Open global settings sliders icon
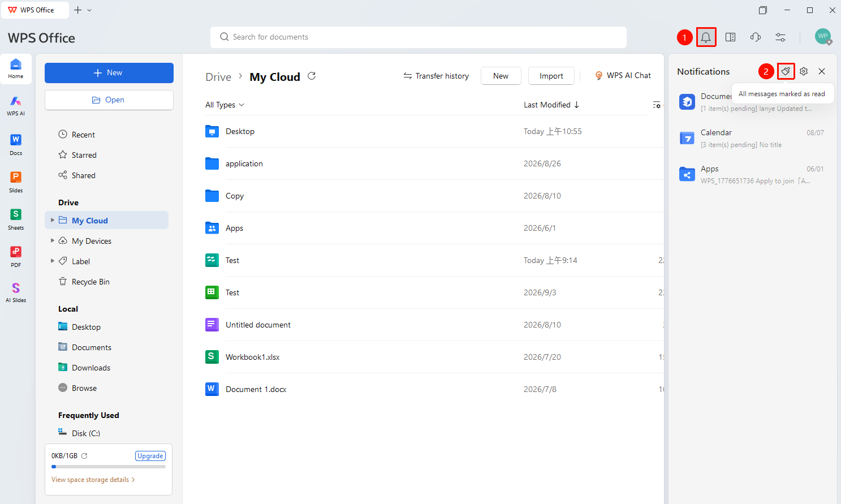The image size is (841, 504). click(x=780, y=37)
